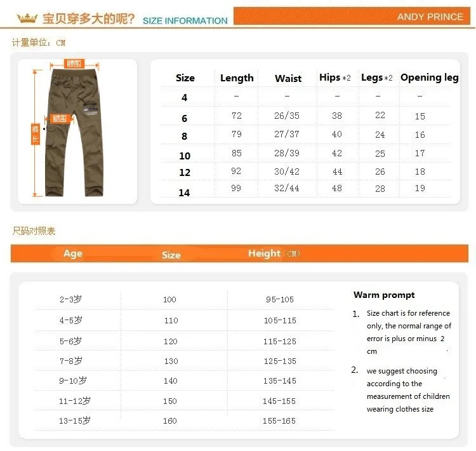Click size 100 in the age chart

pos(169,300)
